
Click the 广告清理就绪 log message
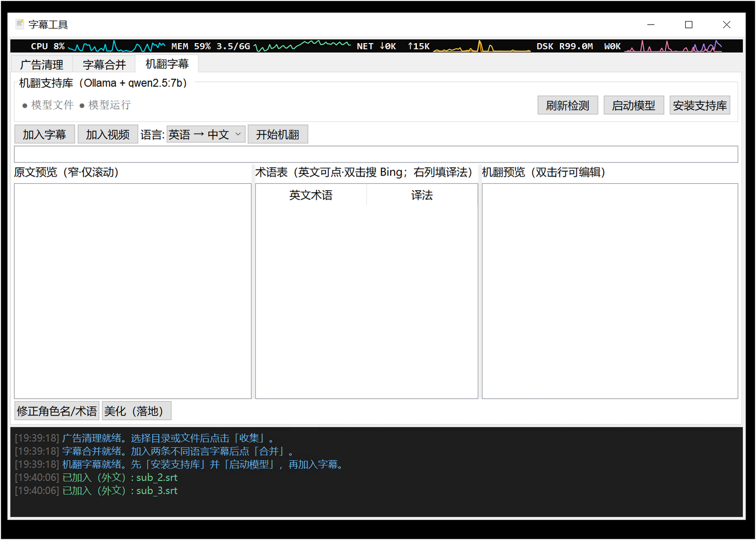[144, 438]
